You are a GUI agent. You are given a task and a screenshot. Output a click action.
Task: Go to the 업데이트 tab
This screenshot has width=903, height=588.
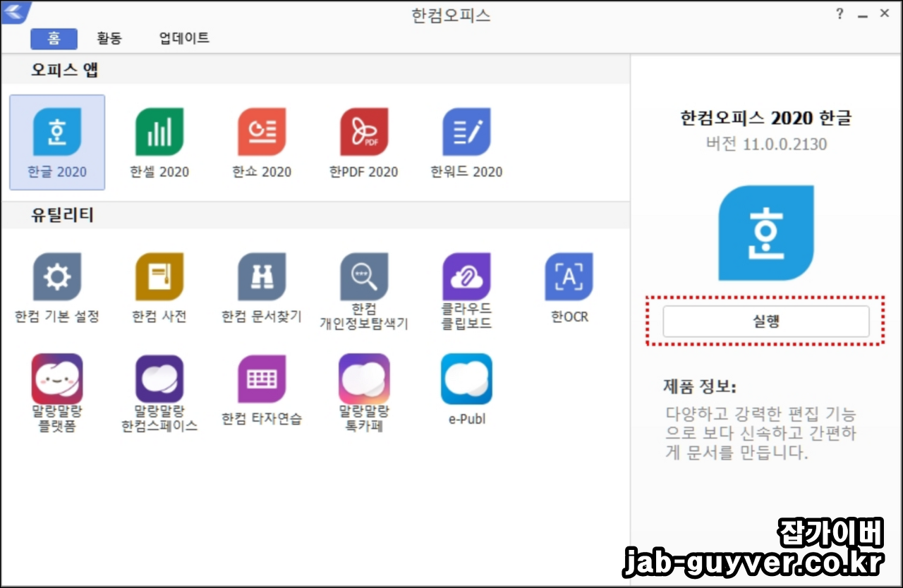click(x=184, y=38)
